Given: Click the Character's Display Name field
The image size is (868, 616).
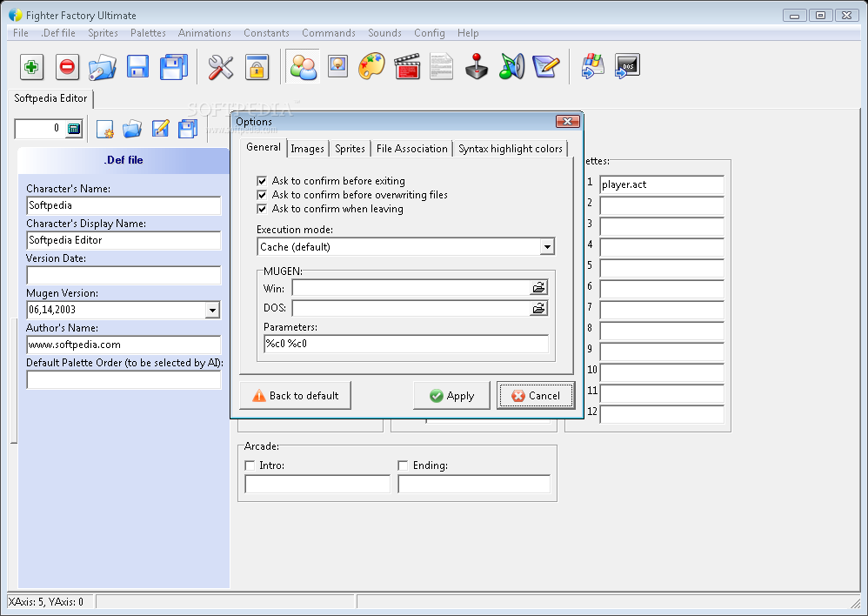Looking at the screenshot, I should click(x=124, y=240).
